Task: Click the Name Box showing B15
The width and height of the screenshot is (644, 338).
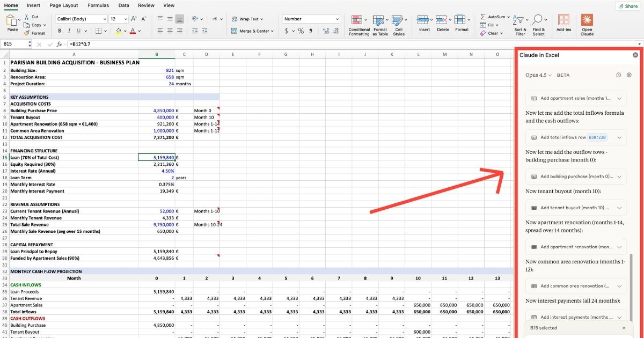Action: pyautogui.click(x=16, y=44)
